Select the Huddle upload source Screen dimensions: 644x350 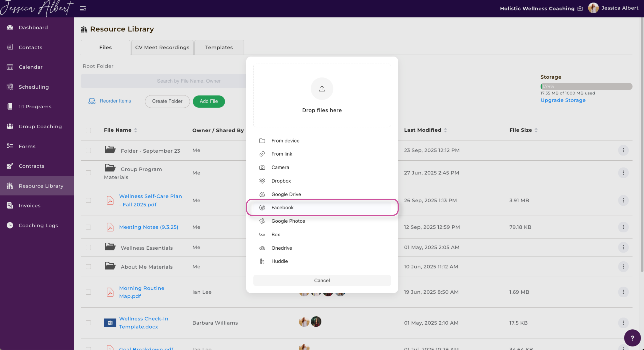279,261
